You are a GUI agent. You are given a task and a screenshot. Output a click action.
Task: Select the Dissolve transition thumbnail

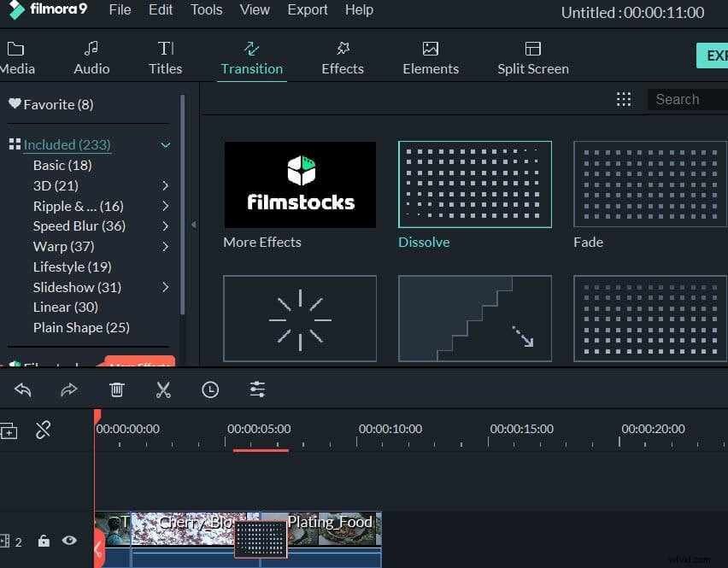coord(475,184)
